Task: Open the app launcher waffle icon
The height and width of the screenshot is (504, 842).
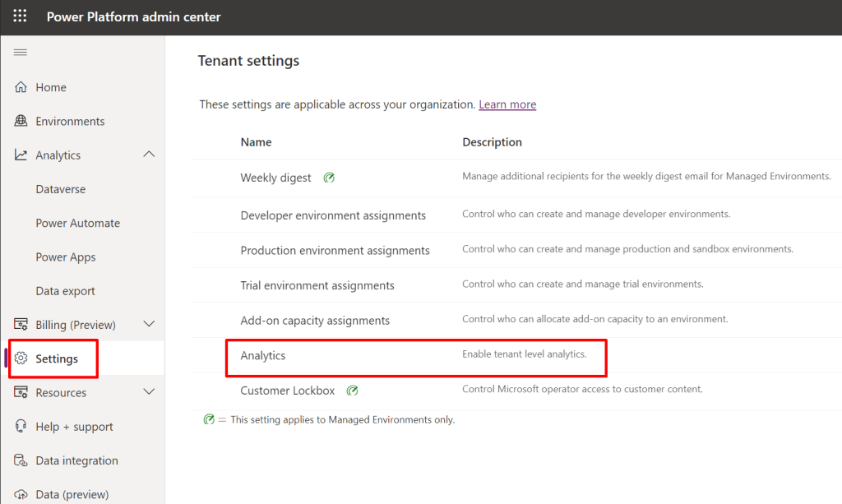Action: 20,16
